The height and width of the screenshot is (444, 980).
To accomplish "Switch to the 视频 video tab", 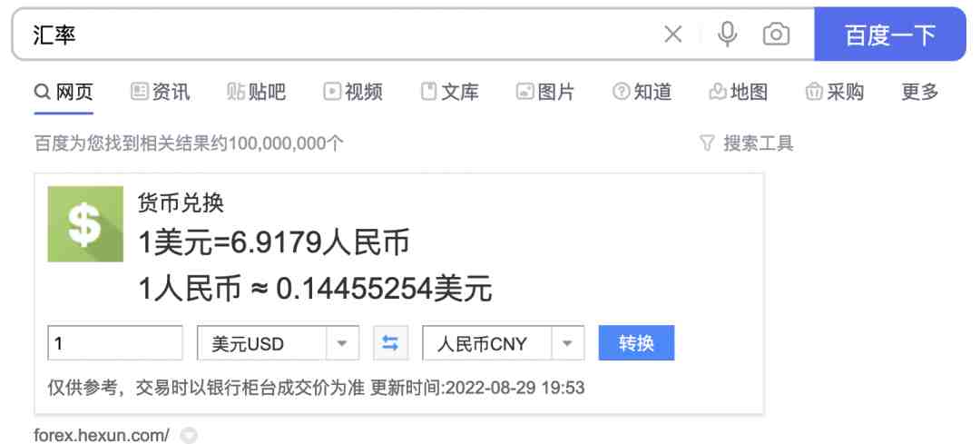I will tap(353, 92).
